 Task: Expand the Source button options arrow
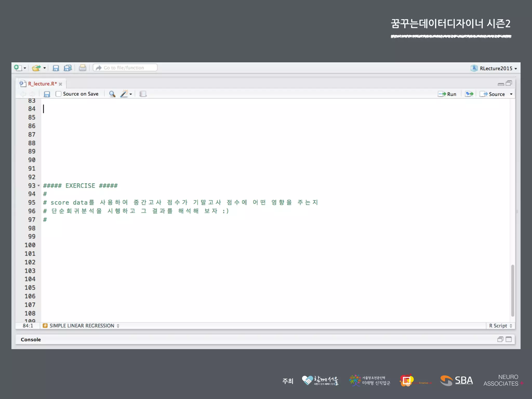click(511, 94)
